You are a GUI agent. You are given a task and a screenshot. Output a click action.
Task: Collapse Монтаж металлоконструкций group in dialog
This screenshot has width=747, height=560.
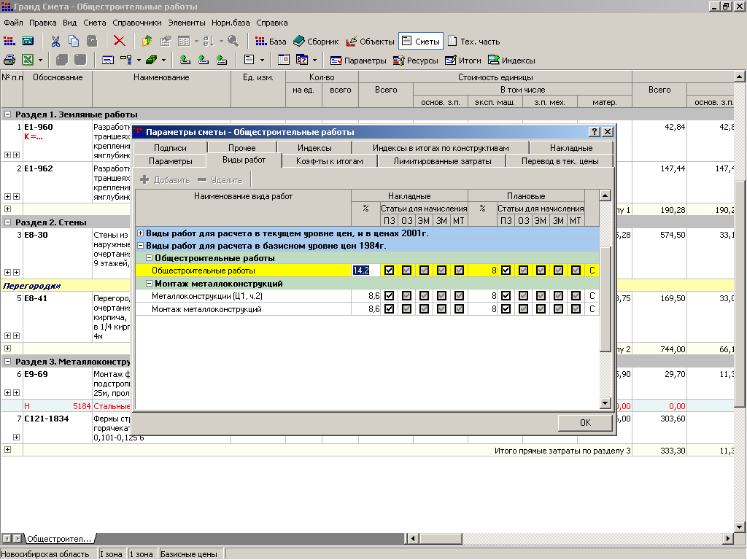pos(149,284)
